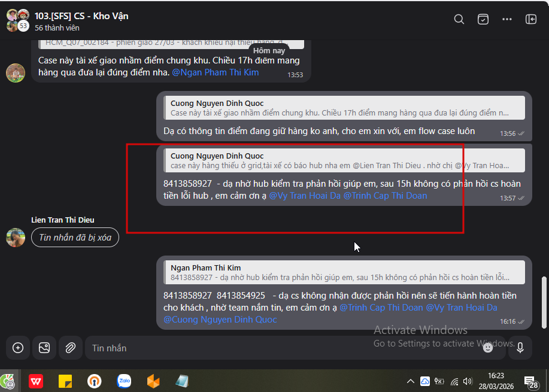Open the cloud sync tray icon
This screenshot has height=392, width=549.
424,381
